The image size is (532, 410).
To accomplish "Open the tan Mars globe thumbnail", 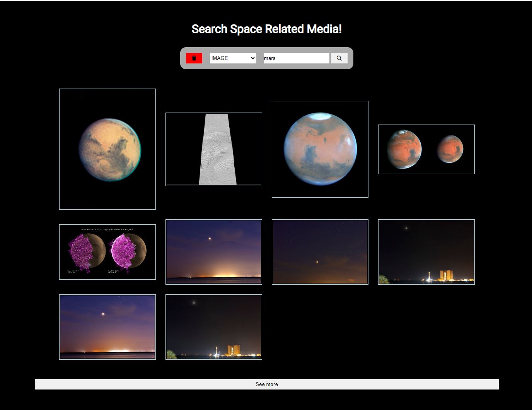I will [x=107, y=149].
